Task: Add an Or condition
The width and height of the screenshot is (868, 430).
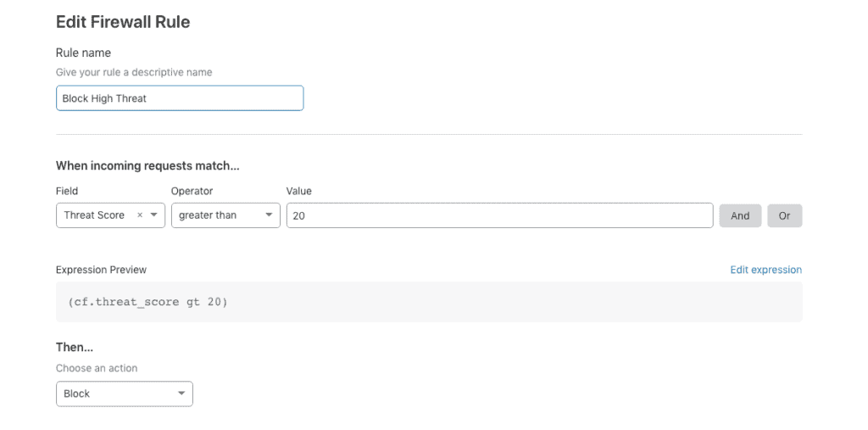Action: pyautogui.click(x=784, y=215)
